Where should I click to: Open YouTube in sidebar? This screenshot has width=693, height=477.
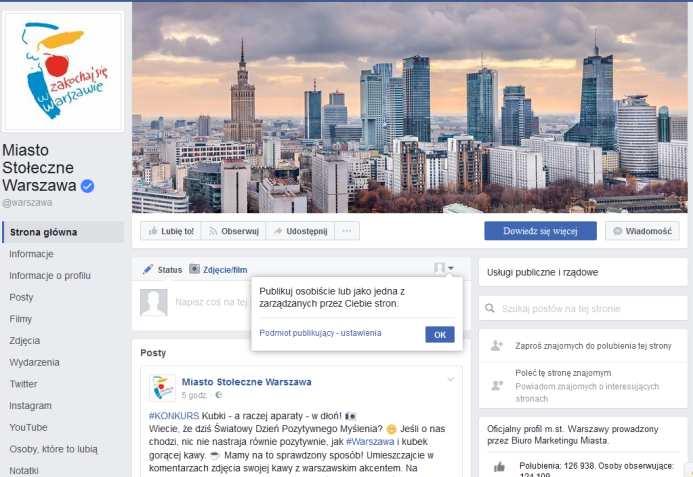click(28, 427)
